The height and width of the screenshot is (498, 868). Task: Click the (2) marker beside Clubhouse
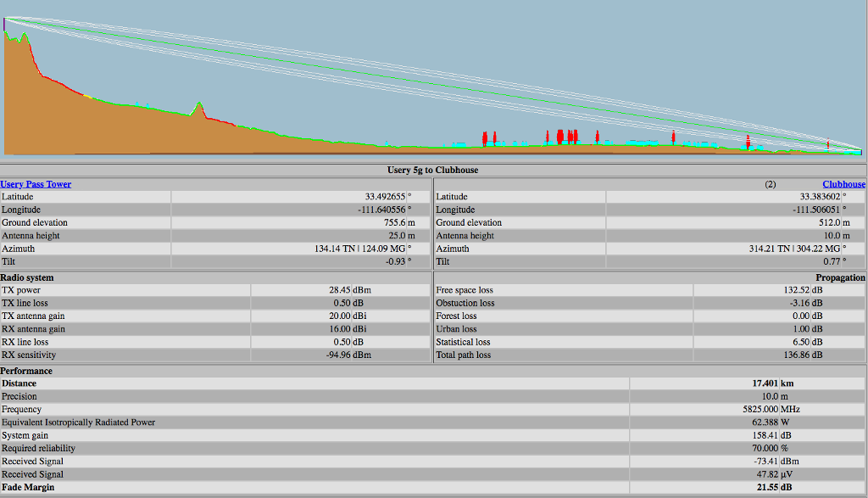770,184
